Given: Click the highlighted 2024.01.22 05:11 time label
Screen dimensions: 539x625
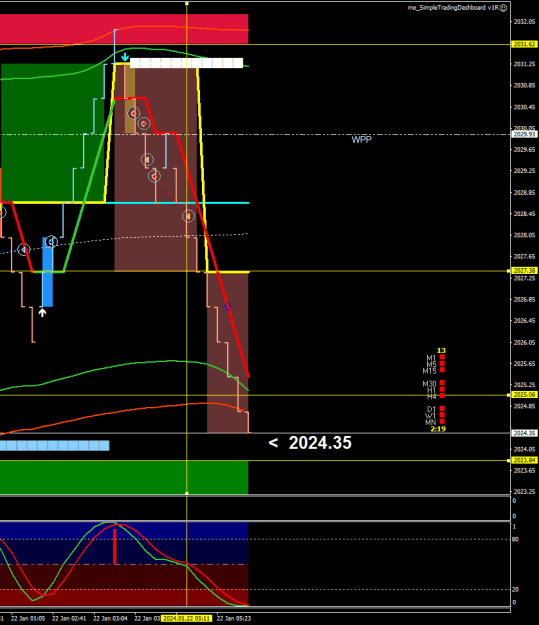Looking at the screenshot, I should click(187, 618).
